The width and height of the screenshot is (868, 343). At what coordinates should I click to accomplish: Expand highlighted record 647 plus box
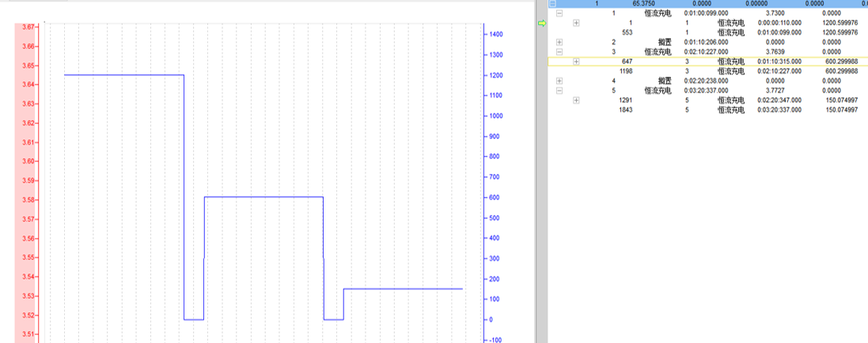pos(576,61)
